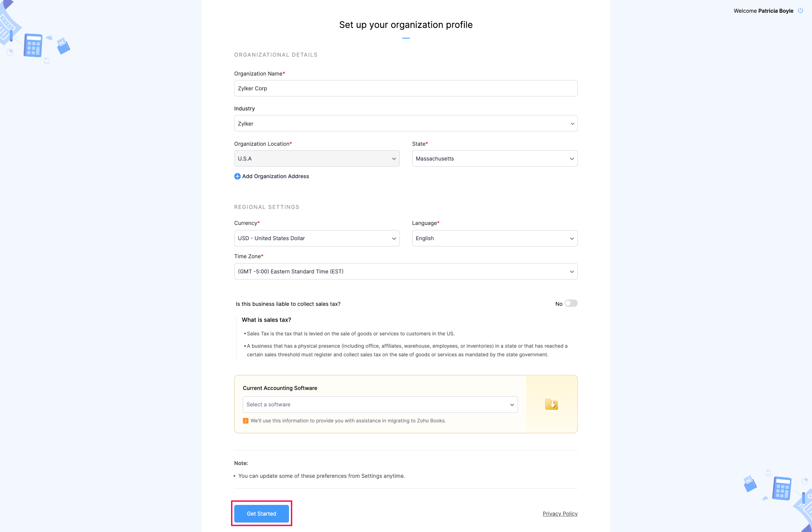This screenshot has width=812, height=532.
Task: Click the Language dropdown arrow
Action: [x=571, y=238]
